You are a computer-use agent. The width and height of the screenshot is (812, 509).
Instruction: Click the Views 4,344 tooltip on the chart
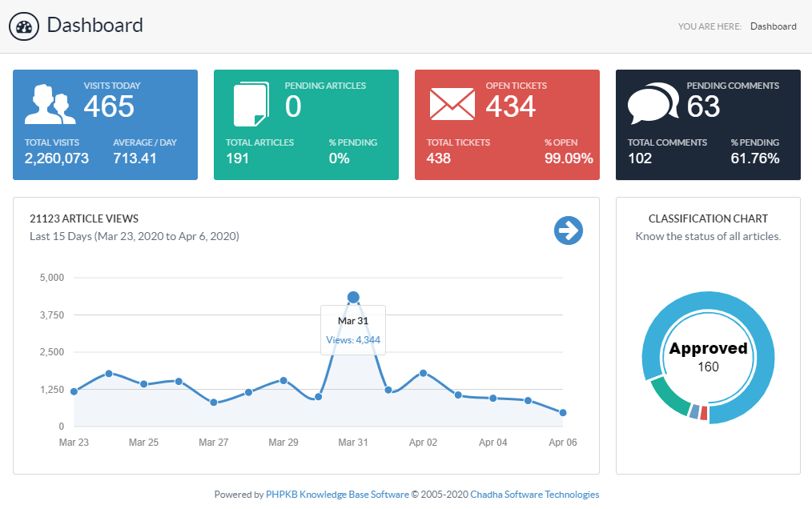(x=353, y=339)
